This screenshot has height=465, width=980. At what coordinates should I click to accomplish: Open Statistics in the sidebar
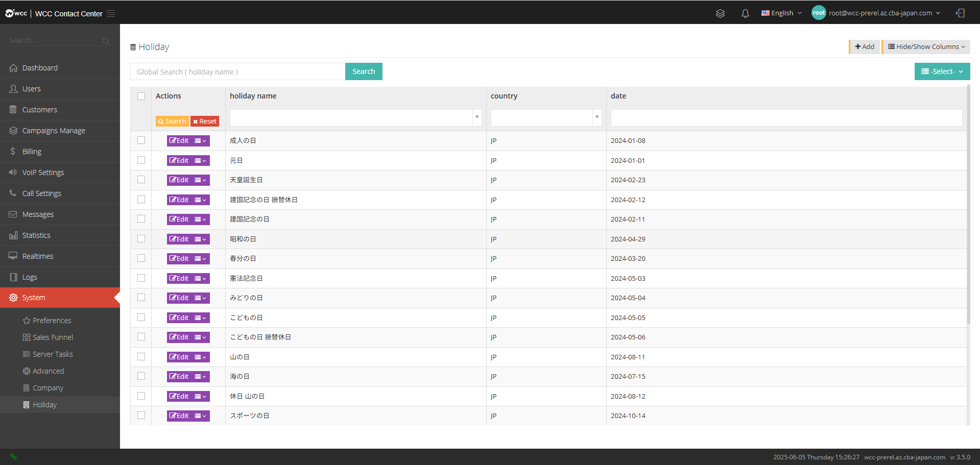tap(60, 235)
